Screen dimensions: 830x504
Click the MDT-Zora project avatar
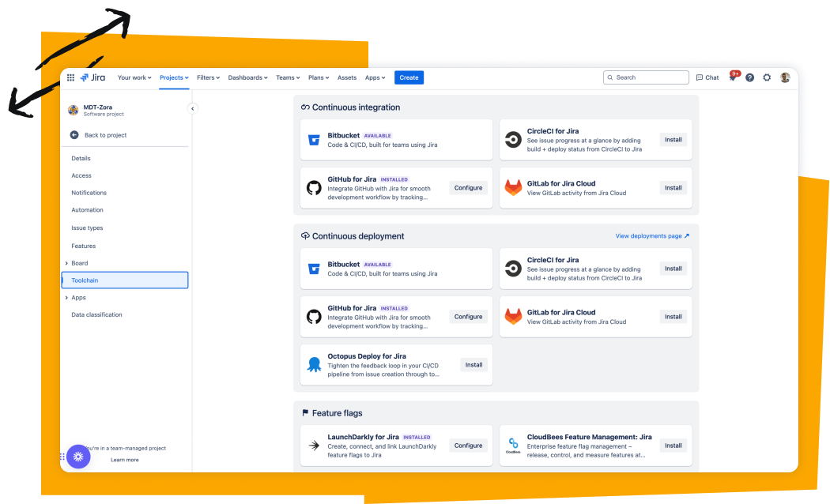pos(74,110)
